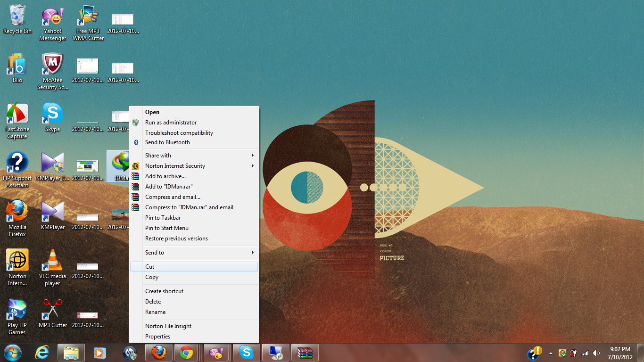The image size is (644, 362).
Task: Click the volume speaker tray icon
Action: click(x=596, y=353)
